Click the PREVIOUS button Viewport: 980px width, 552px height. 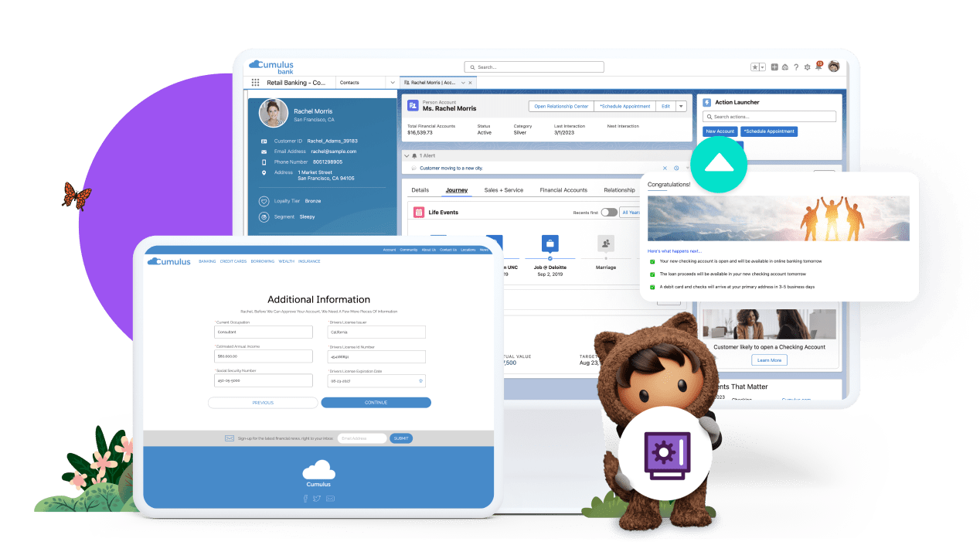(x=263, y=403)
